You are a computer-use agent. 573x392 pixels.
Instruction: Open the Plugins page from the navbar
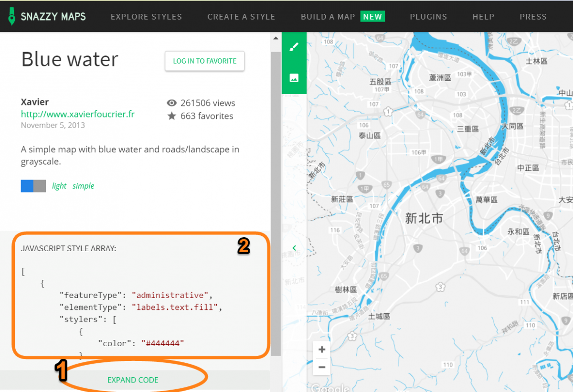[x=428, y=16]
